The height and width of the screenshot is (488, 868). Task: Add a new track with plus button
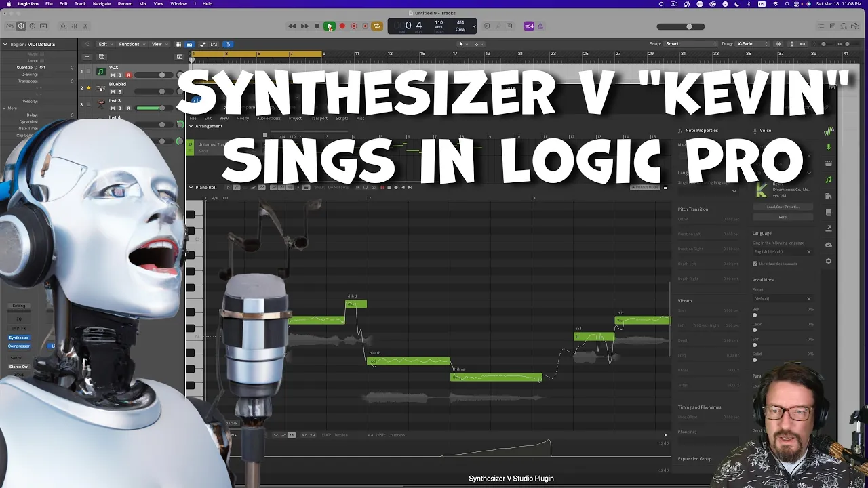tap(87, 57)
